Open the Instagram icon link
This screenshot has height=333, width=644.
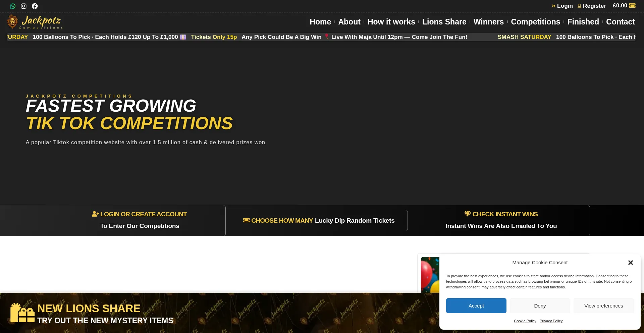(x=23, y=6)
